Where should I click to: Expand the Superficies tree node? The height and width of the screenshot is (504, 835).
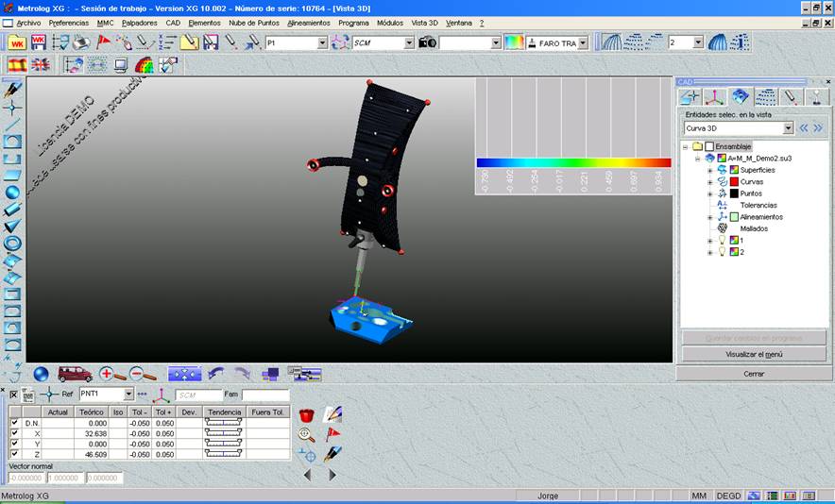(710, 170)
